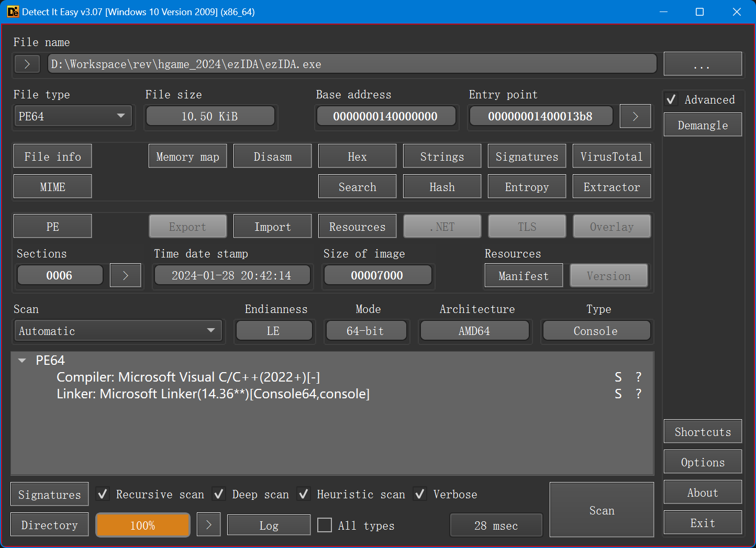This screenshot has height=548, width=756.
Task: Browse for file with the ... button
Action: [x=702, y=64]
